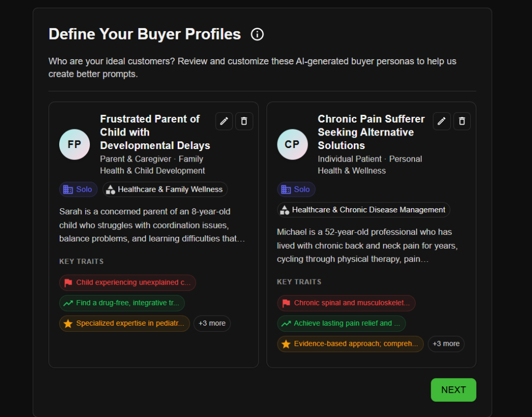Viewport: 532px width, 417px height.
Task: Select the Healthcare & Family Wellness tag
Action: click(x=165, y=190)
